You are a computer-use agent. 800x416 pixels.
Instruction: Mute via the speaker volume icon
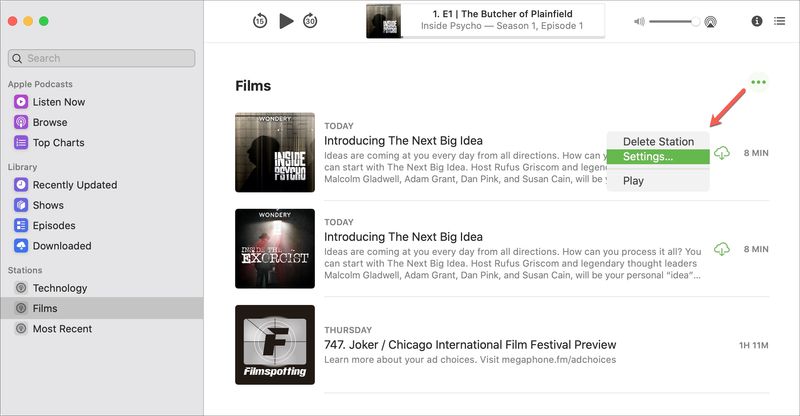[x=639, y=21]
